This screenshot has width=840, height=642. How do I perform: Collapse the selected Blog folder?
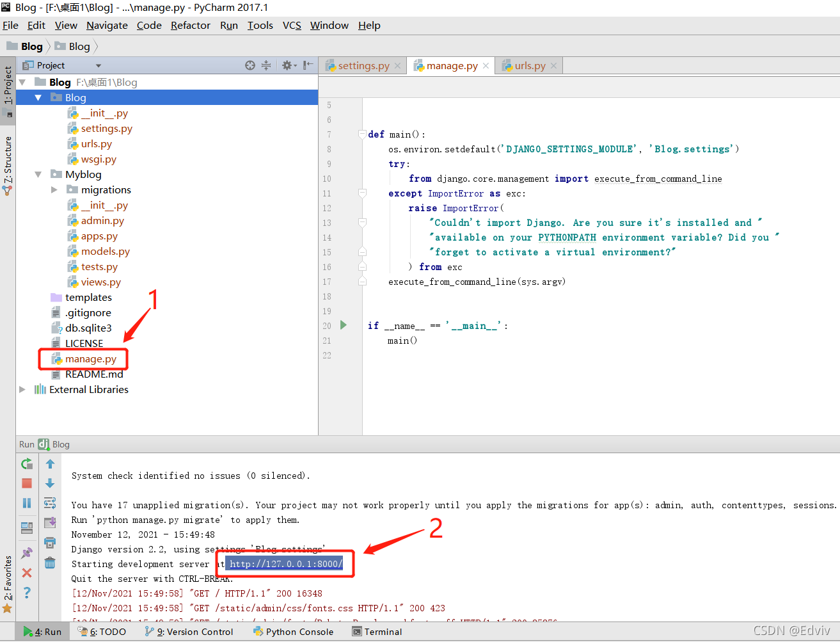38,97
